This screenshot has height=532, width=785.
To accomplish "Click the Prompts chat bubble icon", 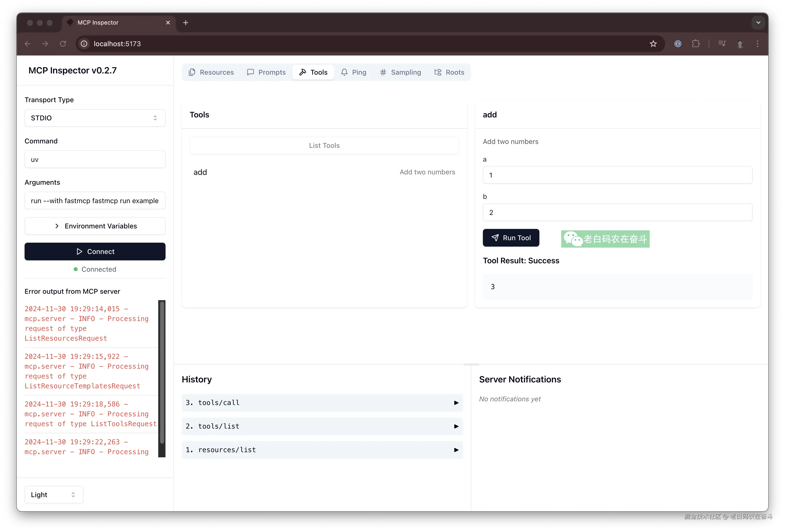I will pos(250,72).
